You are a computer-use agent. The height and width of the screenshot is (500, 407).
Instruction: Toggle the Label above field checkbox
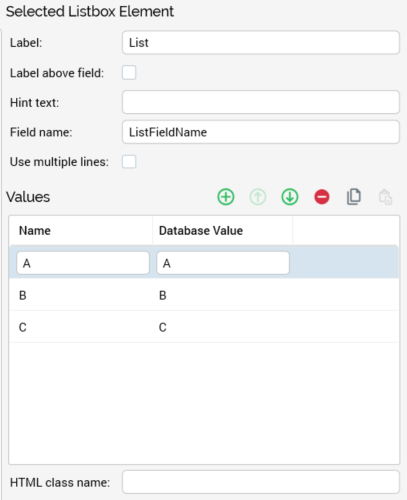(129, 73)
